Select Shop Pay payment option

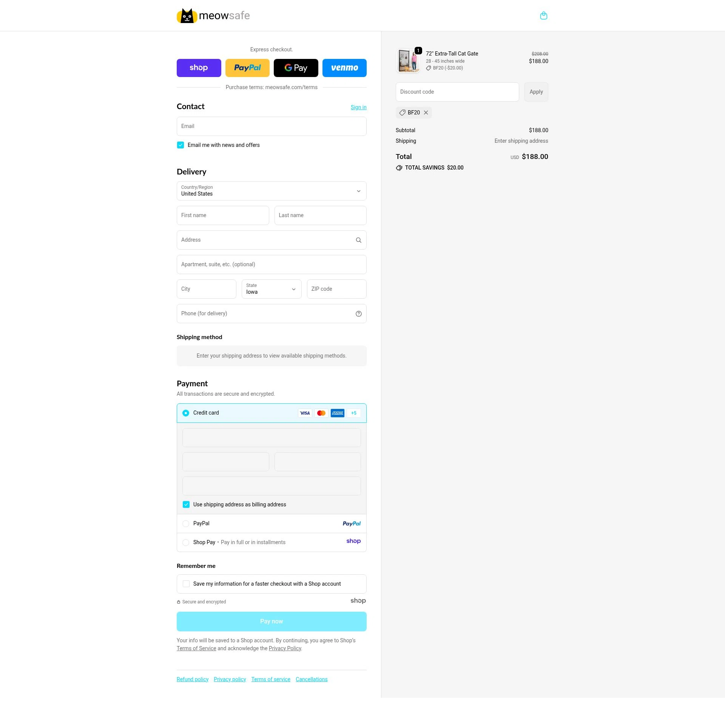pos(186,542)
